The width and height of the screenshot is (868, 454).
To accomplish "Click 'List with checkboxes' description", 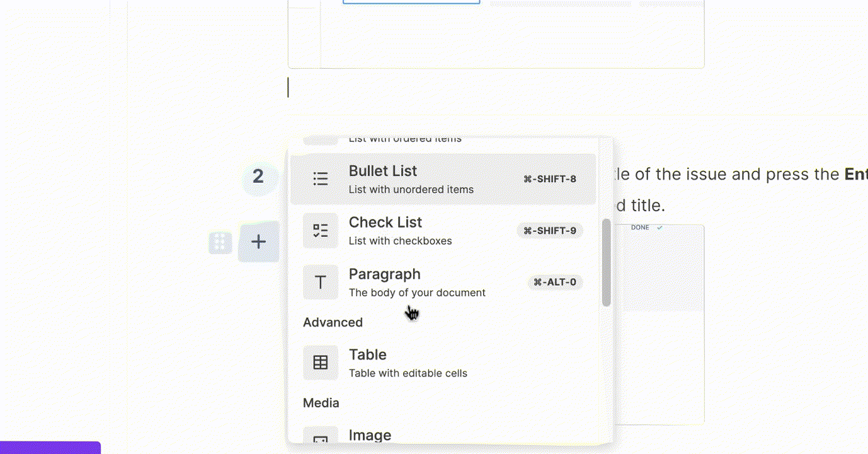I will [401, 241].
